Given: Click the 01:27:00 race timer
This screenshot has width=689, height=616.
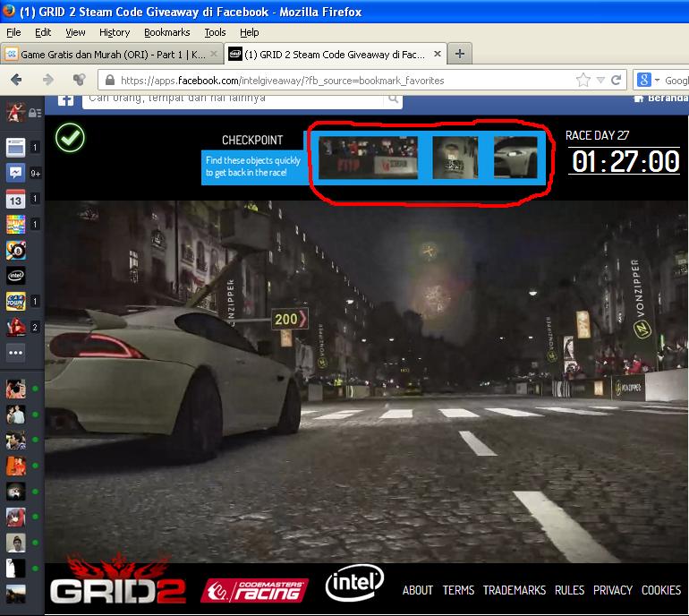Looking at the screenshot, I should coord(625,161).
